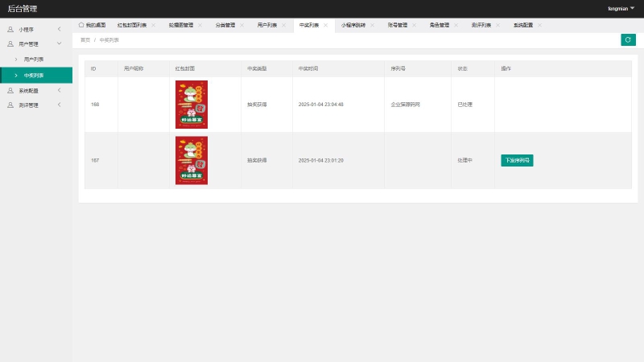Click the user icon beside 测评管理

10,105
